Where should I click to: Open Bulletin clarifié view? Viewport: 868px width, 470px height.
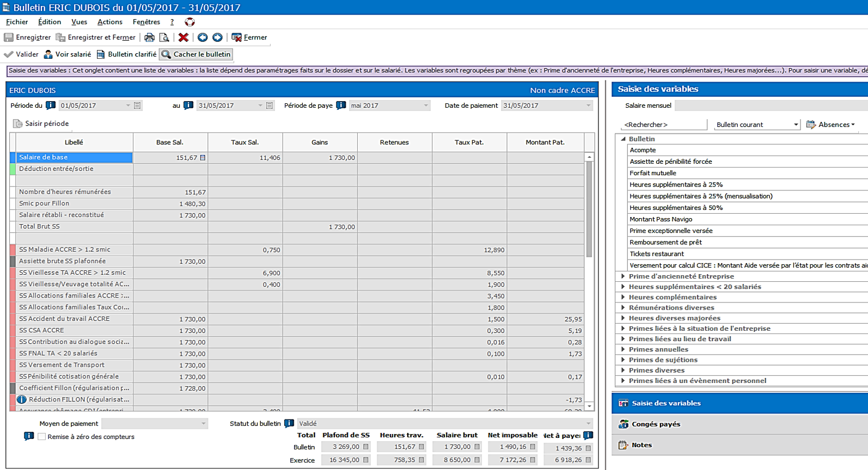click(126, 54)
